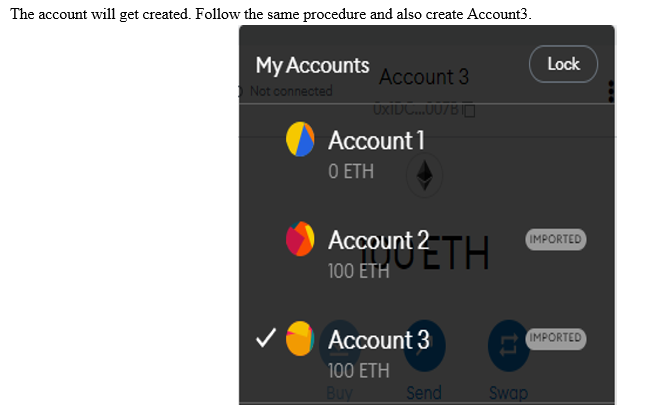Click the Swap round icon
The width and height of the screenshot is (667, 410).
[x=508, y=345]
